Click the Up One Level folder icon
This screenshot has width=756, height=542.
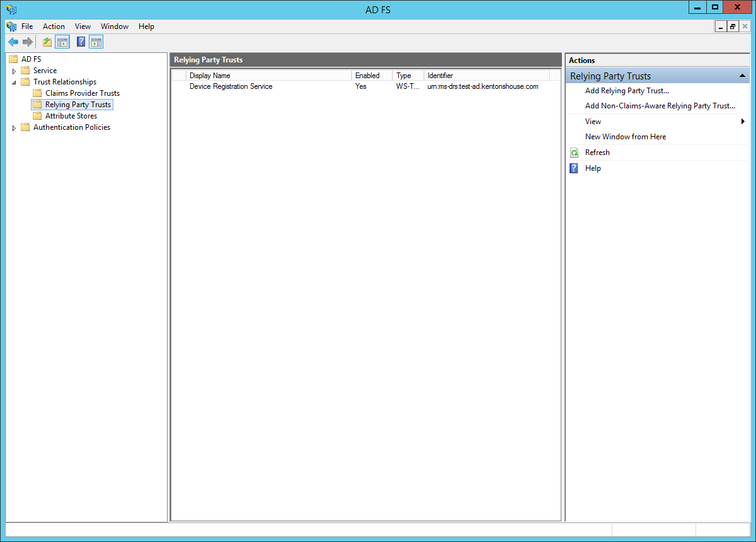[47, 42]
